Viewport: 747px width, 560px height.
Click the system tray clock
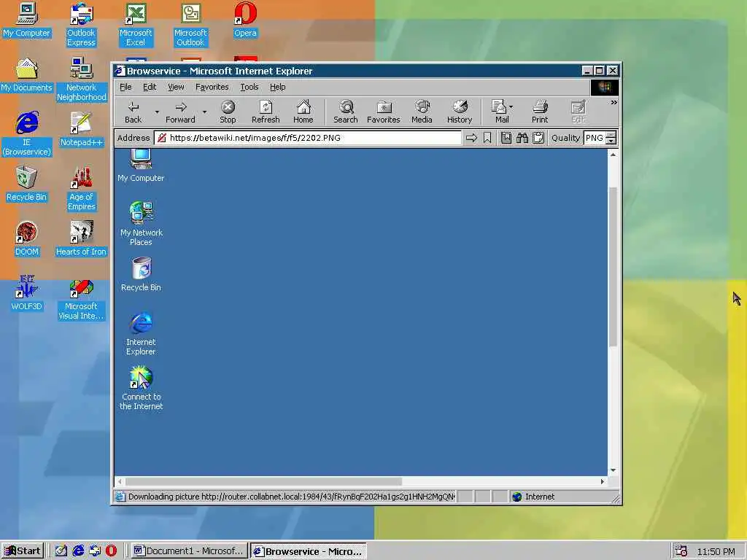point(716,551)
